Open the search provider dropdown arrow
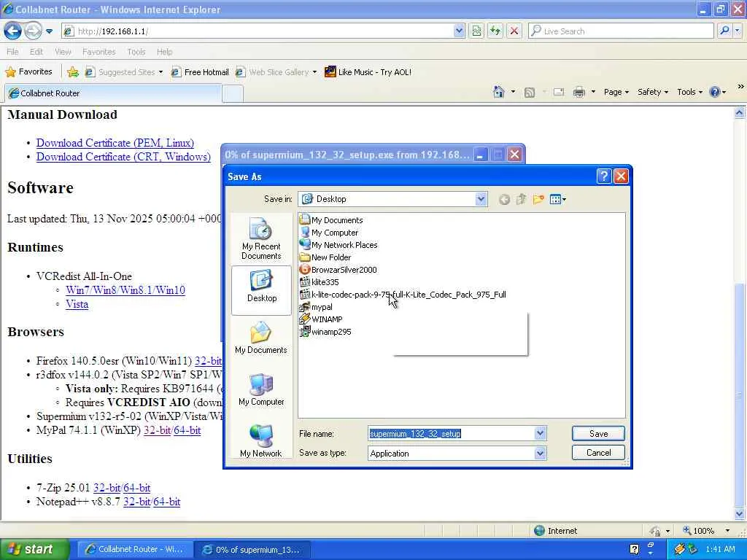The height and width of the screenshot is (560, 747). pyautogui.click(x=738, y=31)
